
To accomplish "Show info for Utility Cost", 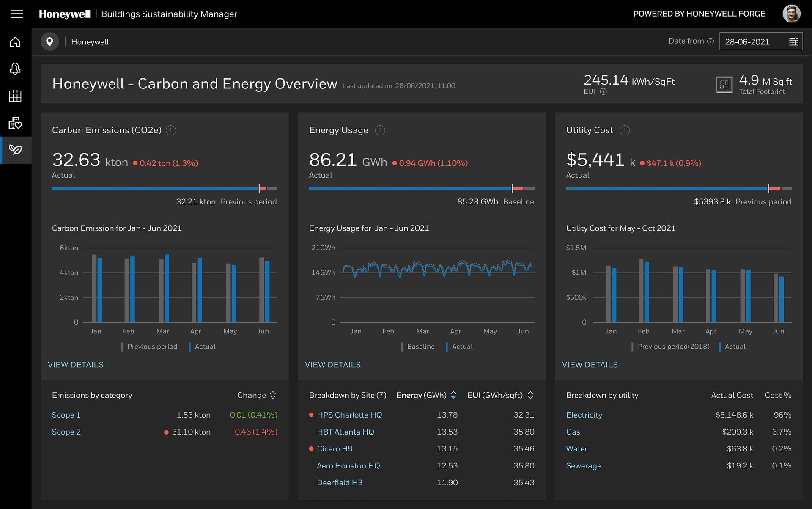I will pyautogui.click(x=625, y=130).
